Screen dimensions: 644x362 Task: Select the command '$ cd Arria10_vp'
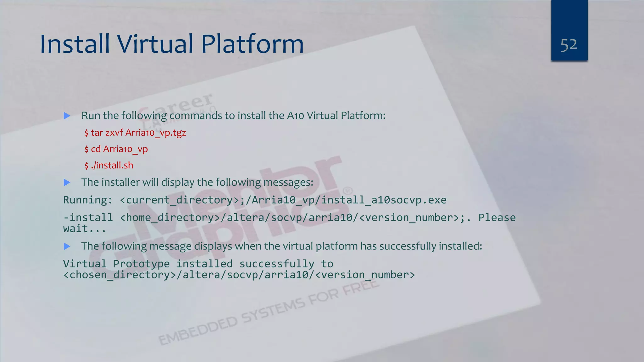(116, 149)
